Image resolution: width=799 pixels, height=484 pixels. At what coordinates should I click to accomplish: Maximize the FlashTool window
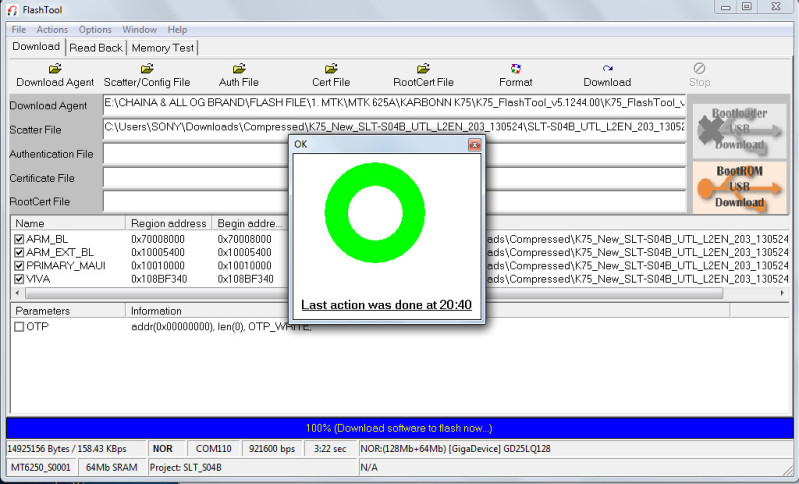click(x=747, y=7)
